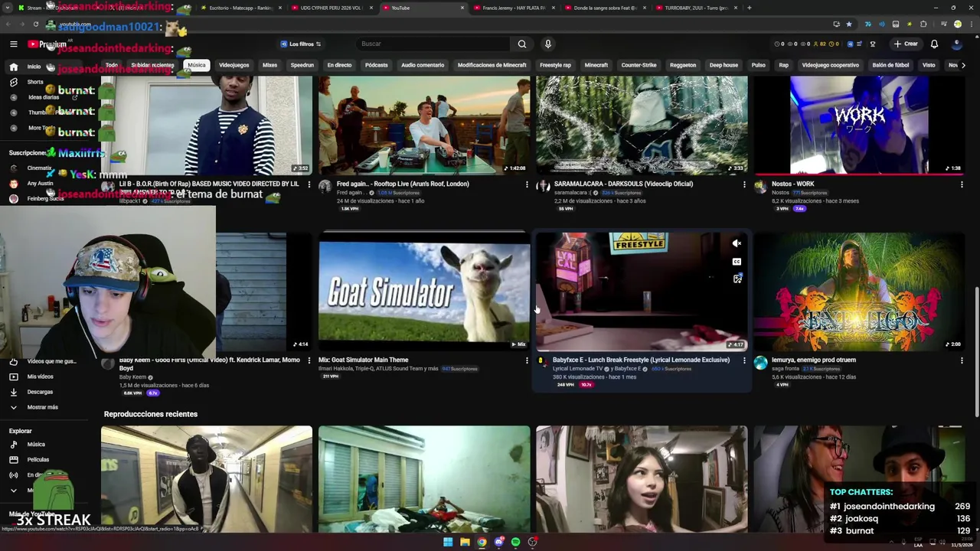Viewport: 980px width, 551px height.
Task: Open options for lemurya enemigo video
Action: click(x=962, y=360)
